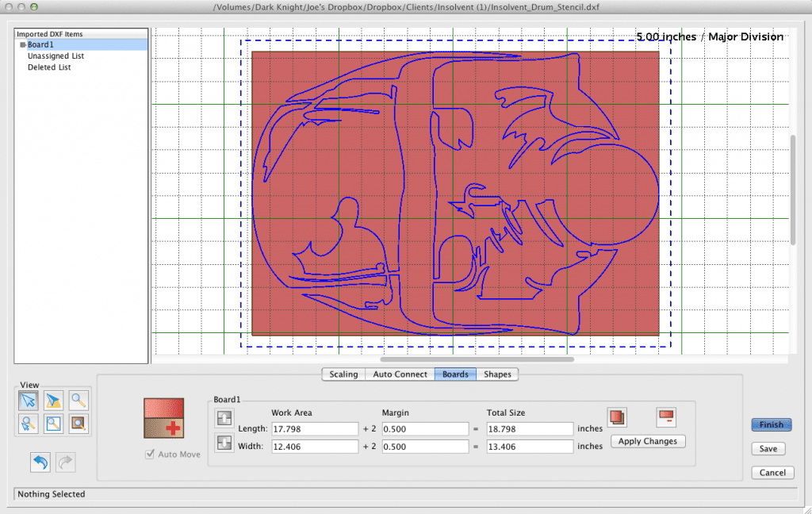Image resolution: width=812 pixels, height=514 pixels.
Task: Click the length stepper icon next to Work Area
Action: click(224, 418)
